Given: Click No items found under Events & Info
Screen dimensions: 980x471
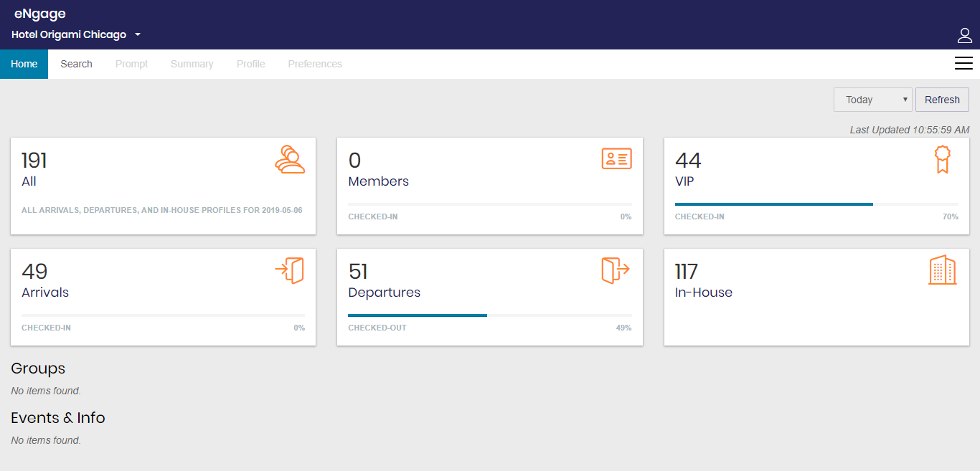Looking at the screenshot, I should (46, 440).
